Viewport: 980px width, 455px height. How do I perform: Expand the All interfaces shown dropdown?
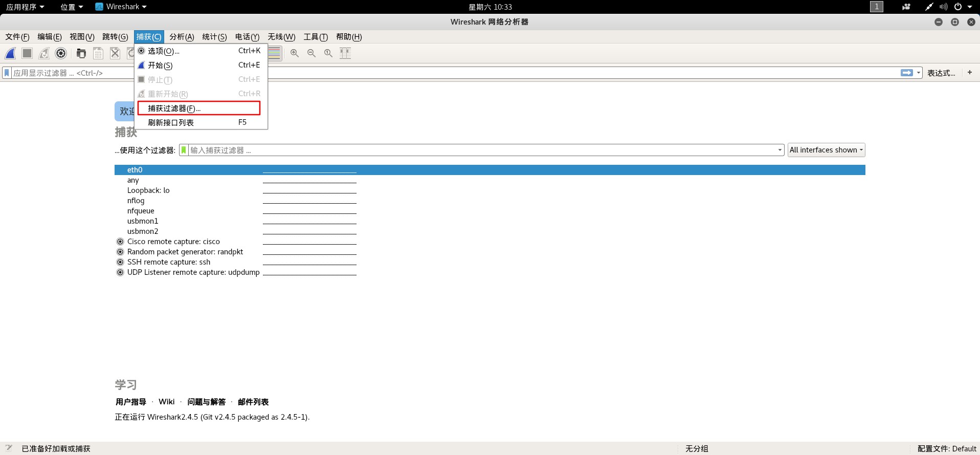coord(826,150)
